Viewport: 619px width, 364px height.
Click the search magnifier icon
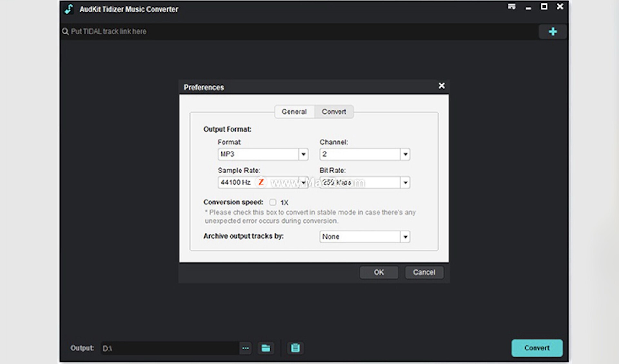click(x=65, y=32)
